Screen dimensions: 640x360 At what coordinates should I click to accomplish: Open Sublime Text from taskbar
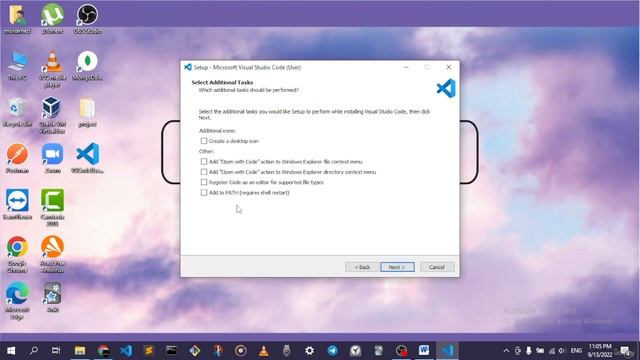click(149, 351)
